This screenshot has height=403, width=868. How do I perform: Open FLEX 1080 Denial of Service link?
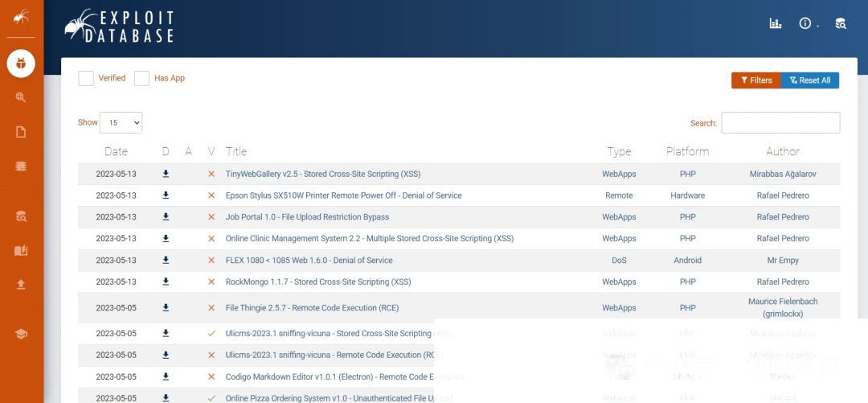309,261
